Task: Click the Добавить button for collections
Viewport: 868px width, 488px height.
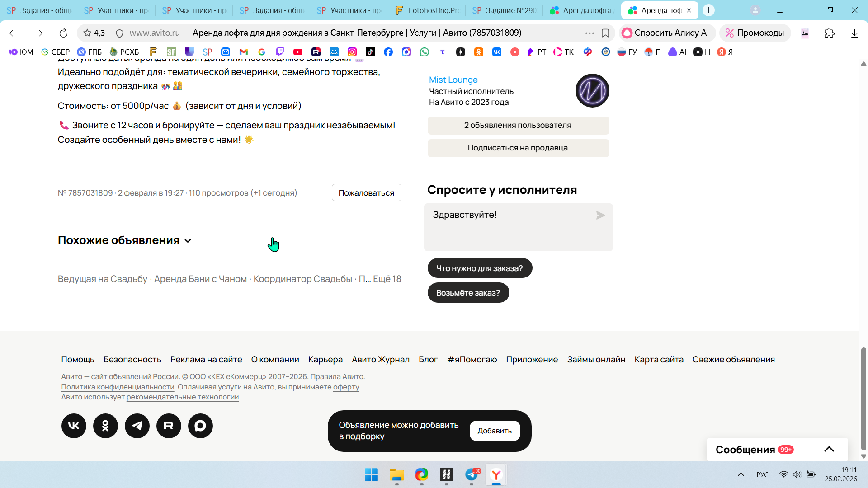Action: (495, 431)
